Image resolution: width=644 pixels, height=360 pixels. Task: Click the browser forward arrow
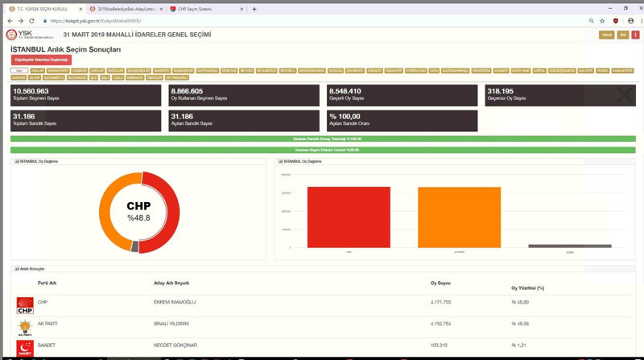(x=21, y=21)
